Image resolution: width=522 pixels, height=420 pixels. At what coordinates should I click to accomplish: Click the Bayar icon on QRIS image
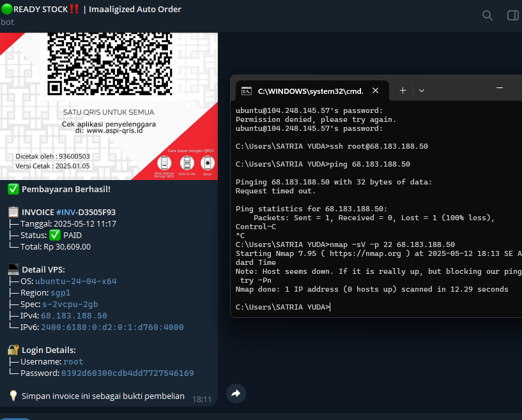[x=208, y=163]
